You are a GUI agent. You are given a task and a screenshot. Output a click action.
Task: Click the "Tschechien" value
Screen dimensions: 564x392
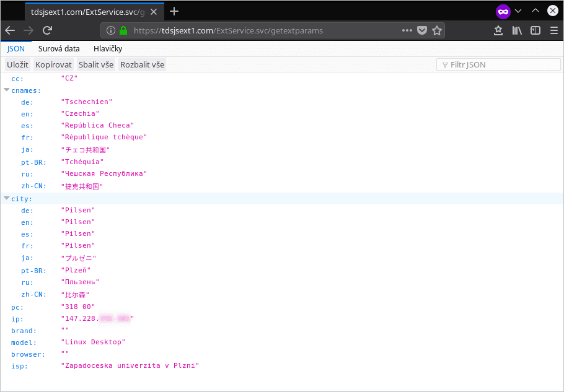pyautogui.click(x=87, y=102)
